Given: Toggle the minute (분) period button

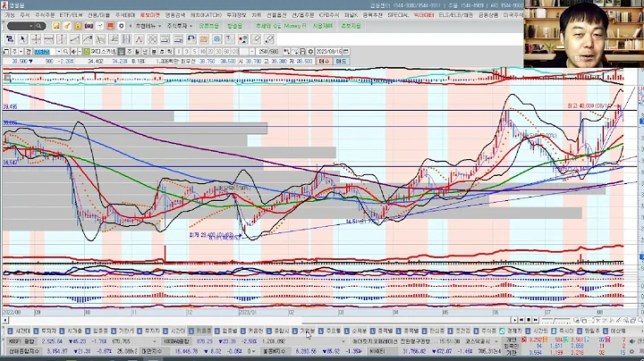Looking at the screenshot, I should (x=153, y=51).
